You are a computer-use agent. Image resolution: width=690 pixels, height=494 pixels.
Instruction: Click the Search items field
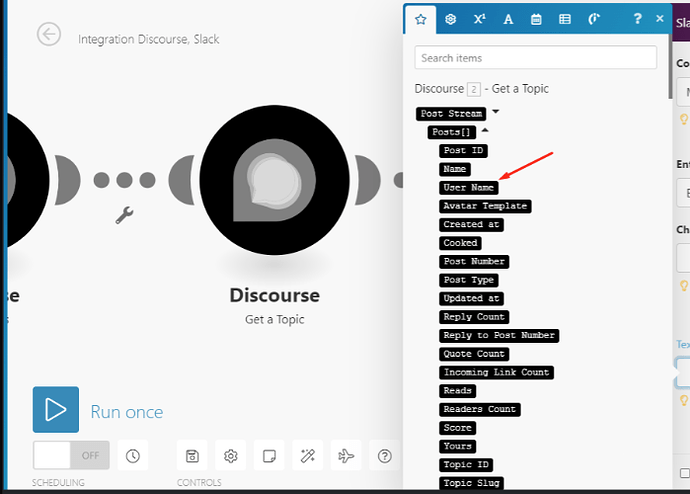coord(536,58)
